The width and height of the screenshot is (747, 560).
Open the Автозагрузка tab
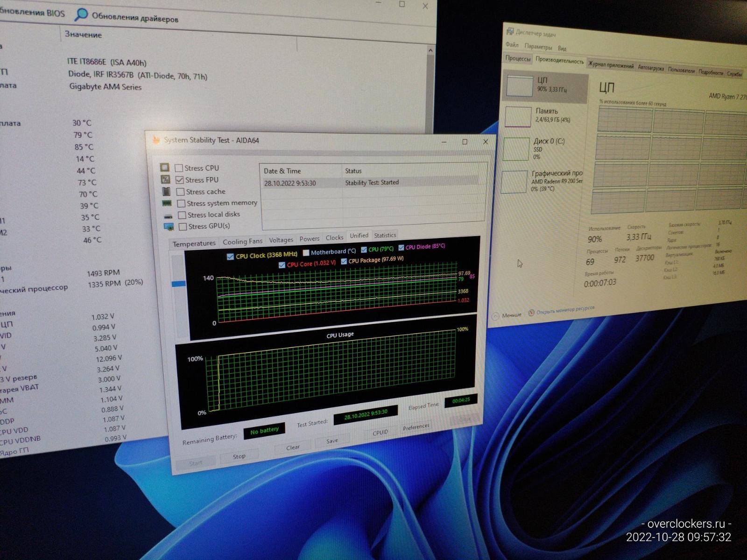(651, 68)
